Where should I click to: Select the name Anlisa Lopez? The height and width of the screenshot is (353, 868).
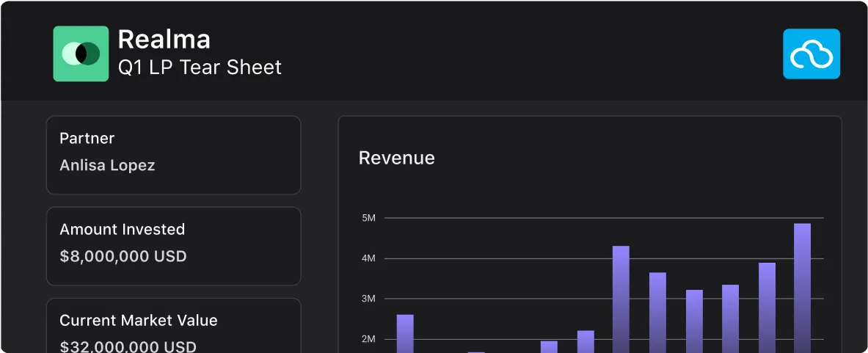pyautogui.click(x=107, y=165)
